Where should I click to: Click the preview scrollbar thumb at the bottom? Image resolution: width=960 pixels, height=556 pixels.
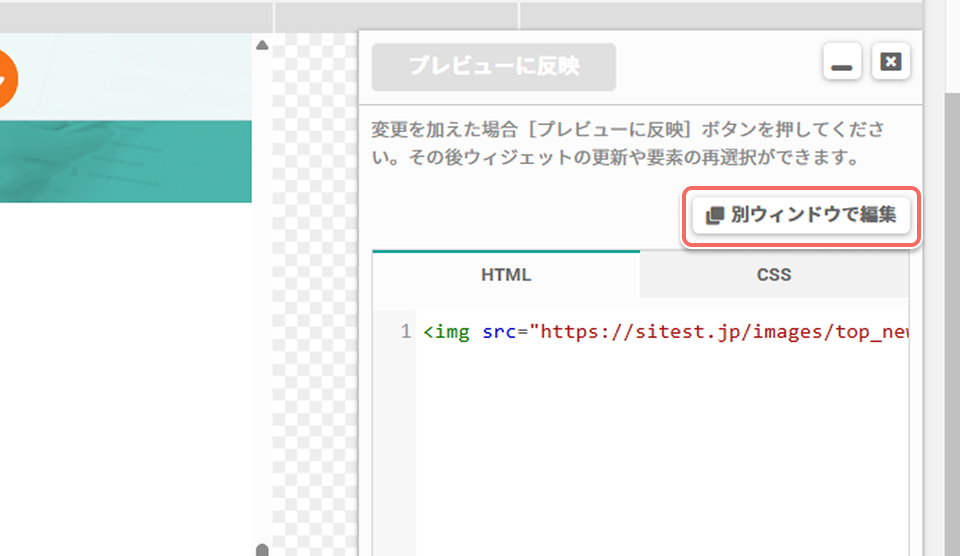[262, 550]
